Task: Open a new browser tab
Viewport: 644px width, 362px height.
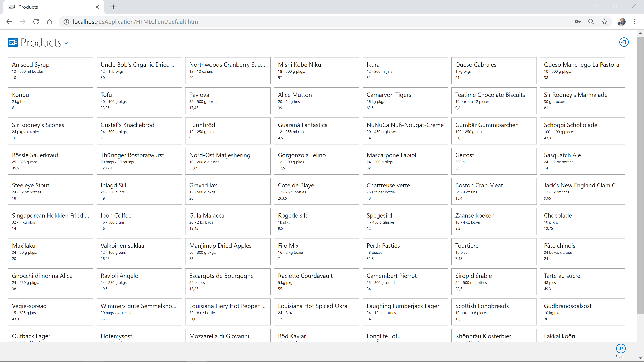Action: pyautogui.click(x=113, y=7)
